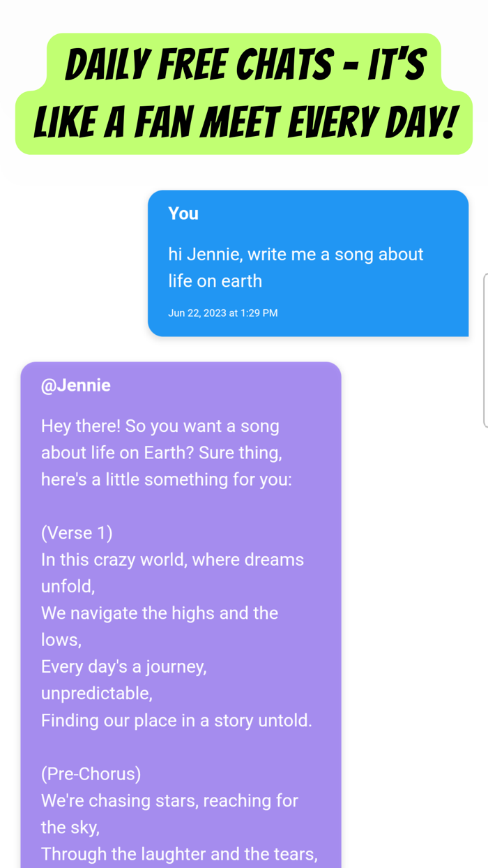The image size is (488, 868).
Task: Select the "You" sender label
Action: point(183,214)
